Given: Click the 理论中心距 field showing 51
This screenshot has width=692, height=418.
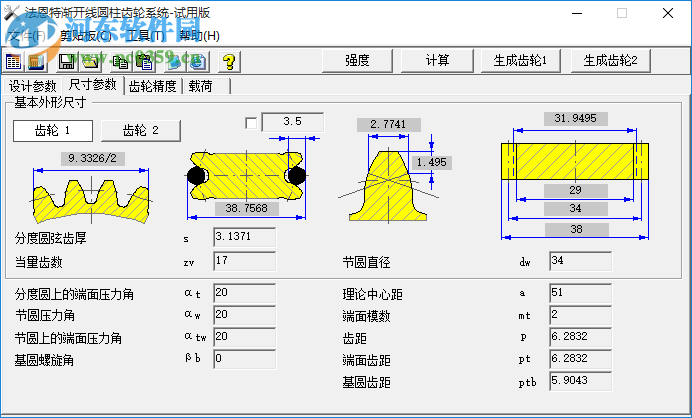Looking at the screenshot, I should point(579,295).
